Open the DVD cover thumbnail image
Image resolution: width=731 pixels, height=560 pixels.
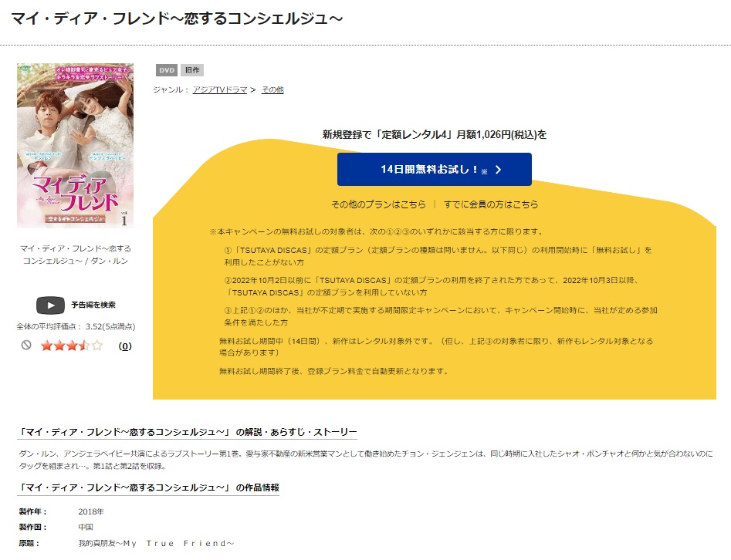coord(76,146)
